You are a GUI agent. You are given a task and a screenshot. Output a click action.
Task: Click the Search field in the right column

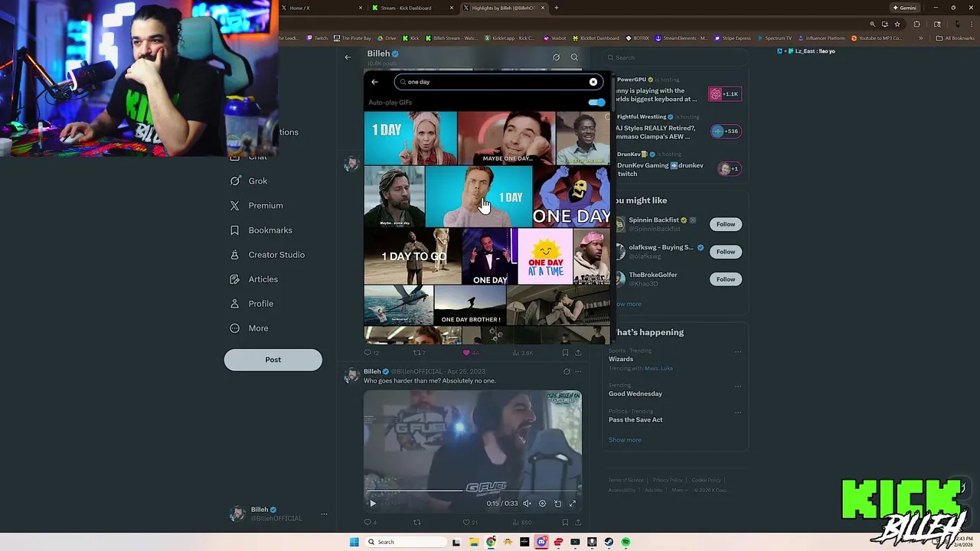coord(675,57)
